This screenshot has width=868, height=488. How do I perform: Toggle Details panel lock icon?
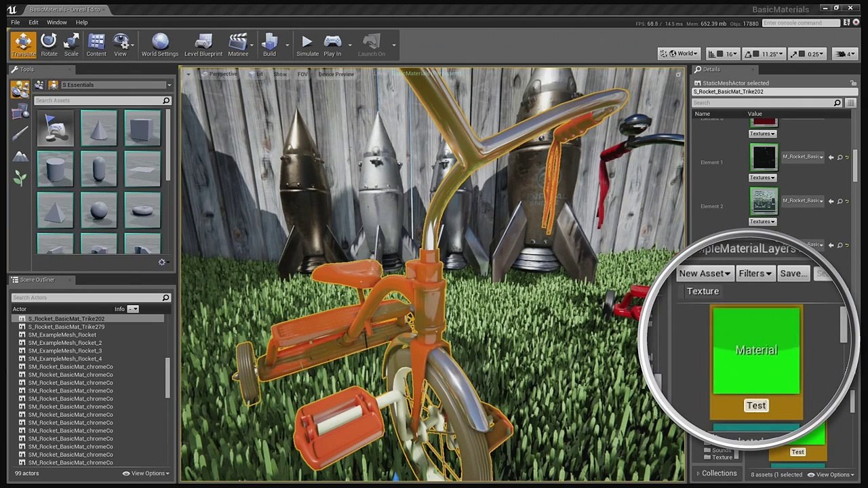tap(853, 83)
